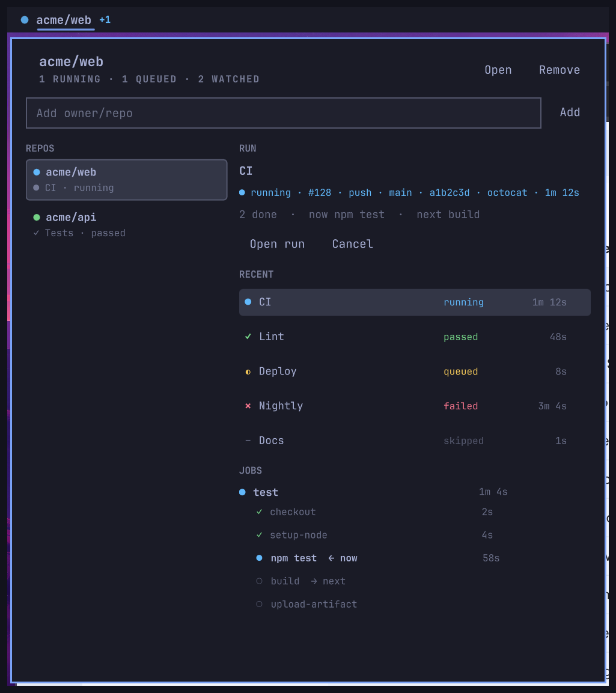Click the left arrow now marker after npm test

[x=343, y=558]
